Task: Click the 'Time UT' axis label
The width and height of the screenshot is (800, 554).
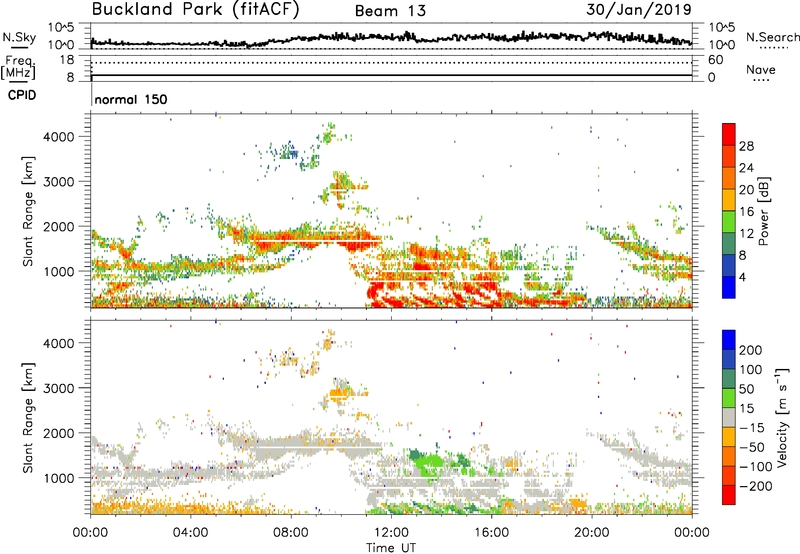Action: coord(391,548)
